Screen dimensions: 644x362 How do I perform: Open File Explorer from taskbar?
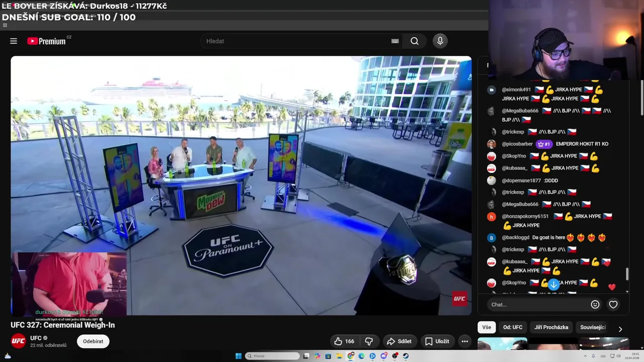tap(340, 356)
